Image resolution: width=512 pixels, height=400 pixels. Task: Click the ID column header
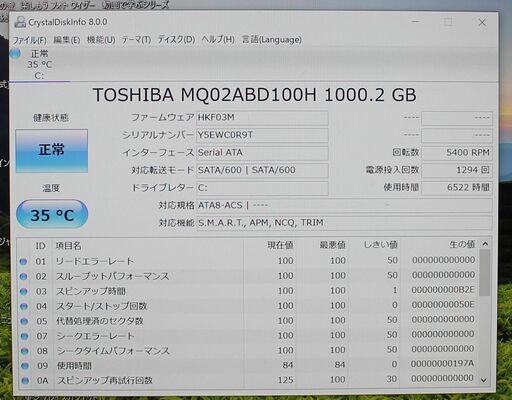(x=40, y=246)
